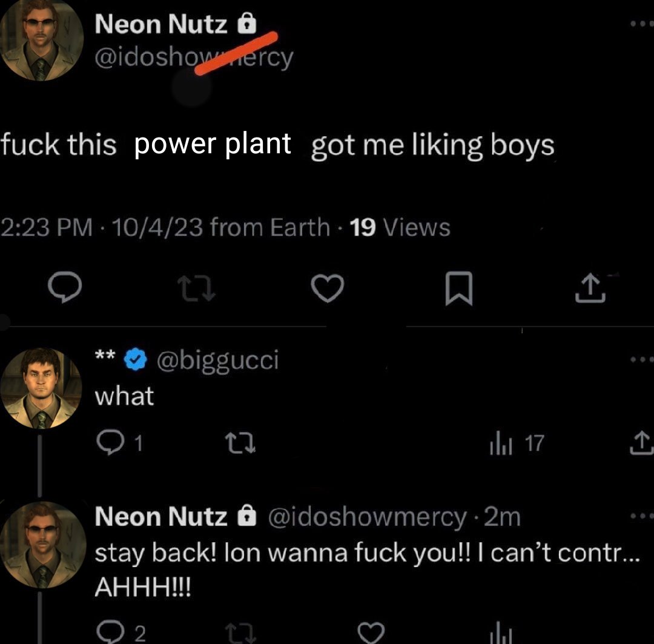Like the main tweet with the heart
The width and height of the screenshot is (654, 644).
click(x=328, y=288)
